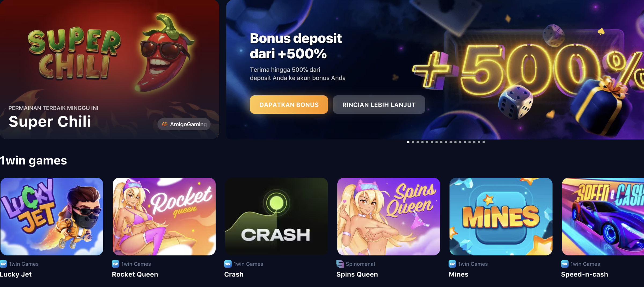
Task: Click the 1win Games icon under Speed-n-cash
Action: pos(565,264)
